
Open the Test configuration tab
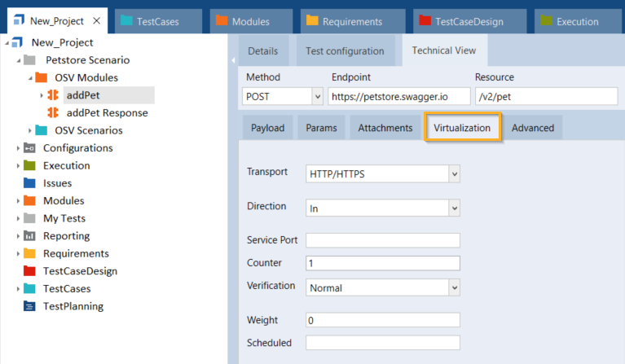click(x=345, y=50)
